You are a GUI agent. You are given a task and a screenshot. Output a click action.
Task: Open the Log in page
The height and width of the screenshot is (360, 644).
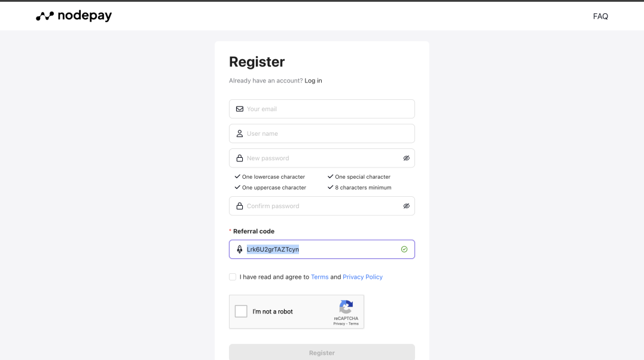313,80
